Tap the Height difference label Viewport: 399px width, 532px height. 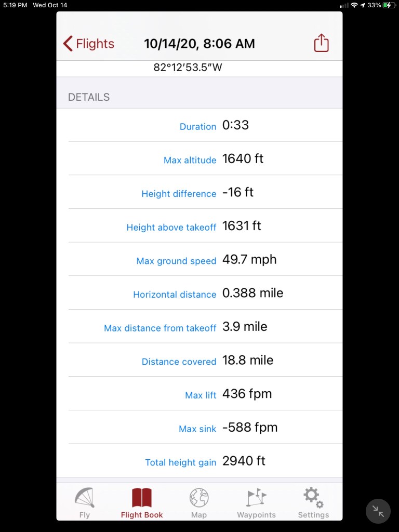(179, 194)
